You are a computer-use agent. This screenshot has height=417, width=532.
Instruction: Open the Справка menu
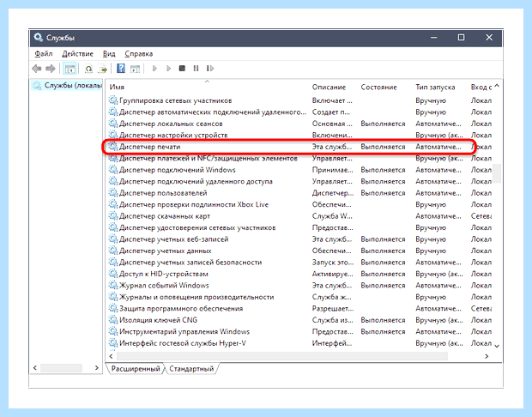click(139, 53)
